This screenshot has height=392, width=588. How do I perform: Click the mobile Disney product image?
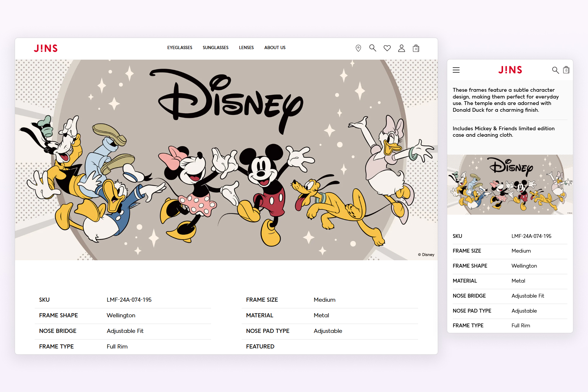tap(510, 185)
